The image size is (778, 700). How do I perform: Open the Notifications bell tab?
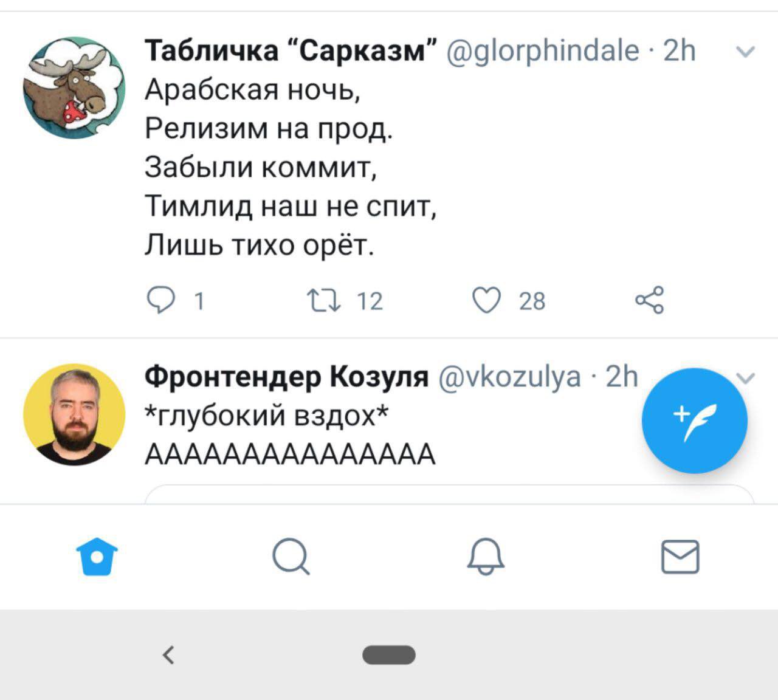point(486,557)
